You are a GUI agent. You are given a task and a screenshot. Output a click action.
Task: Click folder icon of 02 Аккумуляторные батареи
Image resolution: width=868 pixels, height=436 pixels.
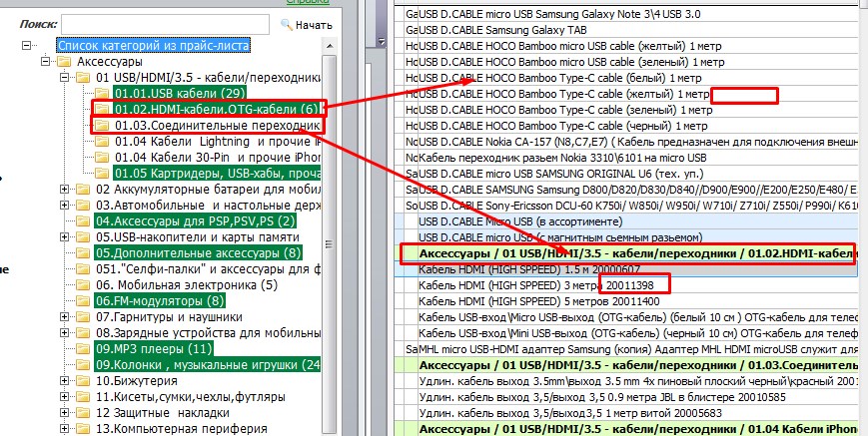coord(83,190)
